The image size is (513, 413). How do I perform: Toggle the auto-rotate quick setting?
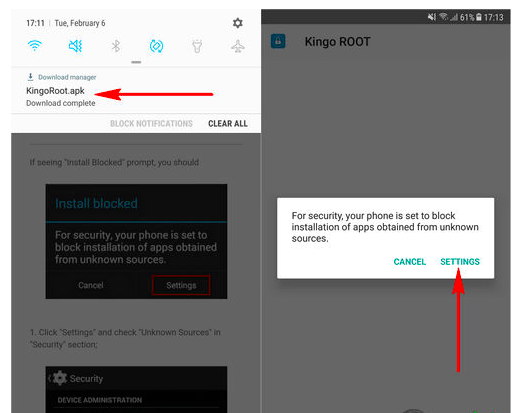point(156,46)
